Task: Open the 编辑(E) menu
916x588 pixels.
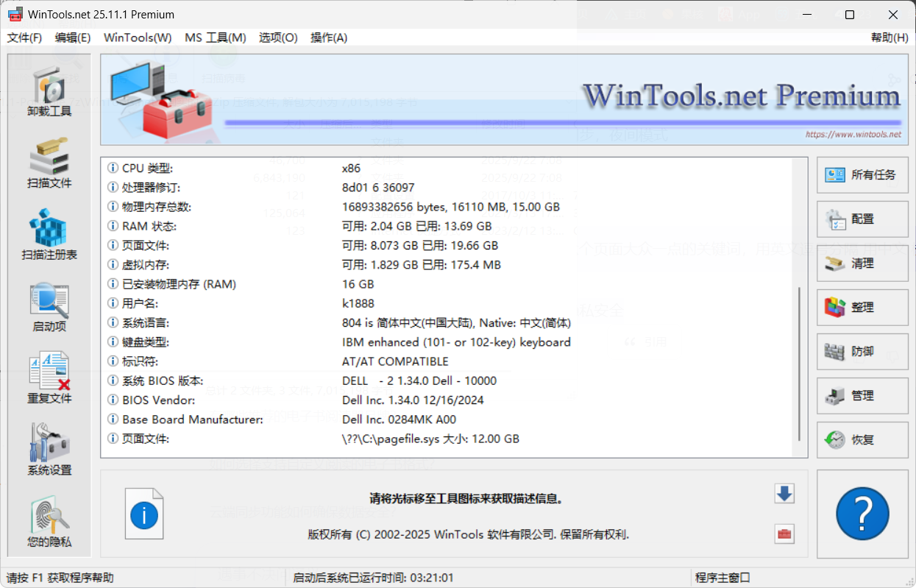Action: tap(73, 38)
